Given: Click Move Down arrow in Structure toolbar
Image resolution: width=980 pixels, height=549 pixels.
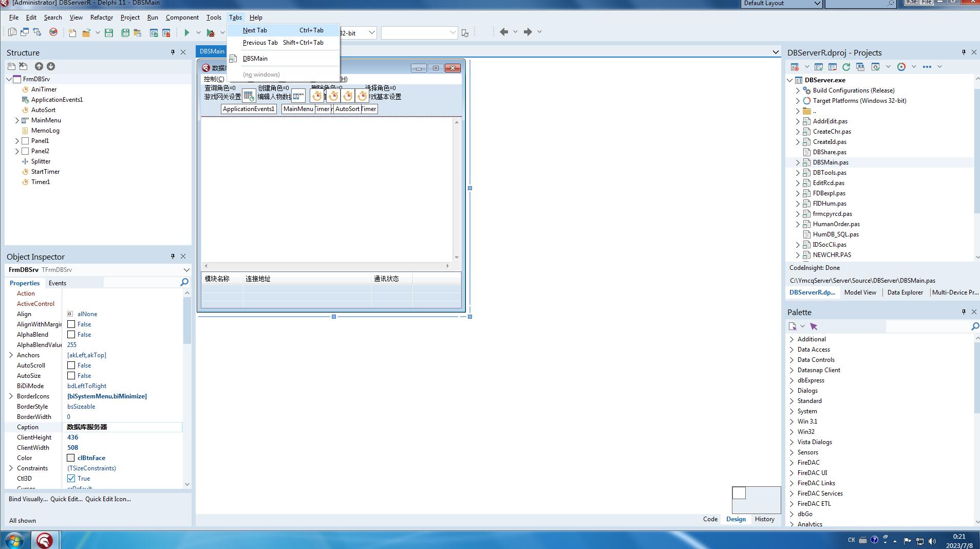Looking at the screenshot, I should [x=51, y=66].
